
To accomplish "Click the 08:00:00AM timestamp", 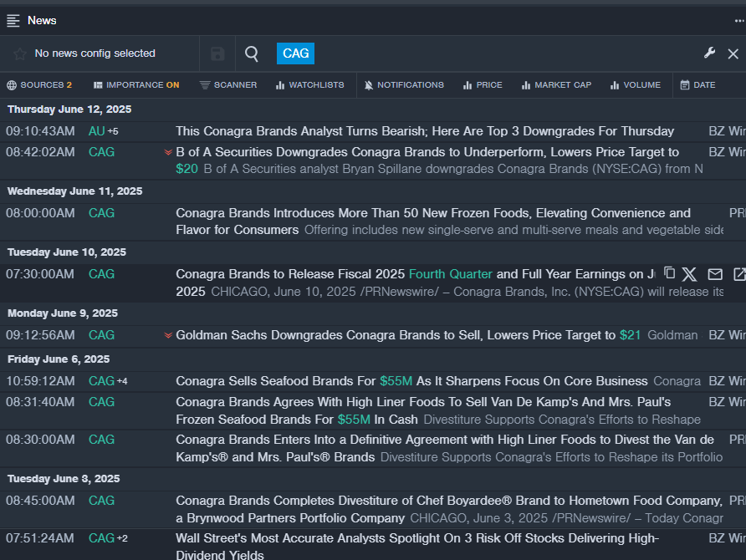I will [x=40, y=213].
